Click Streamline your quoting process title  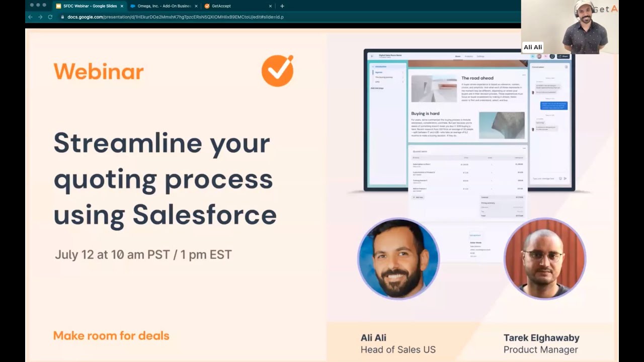165,179
